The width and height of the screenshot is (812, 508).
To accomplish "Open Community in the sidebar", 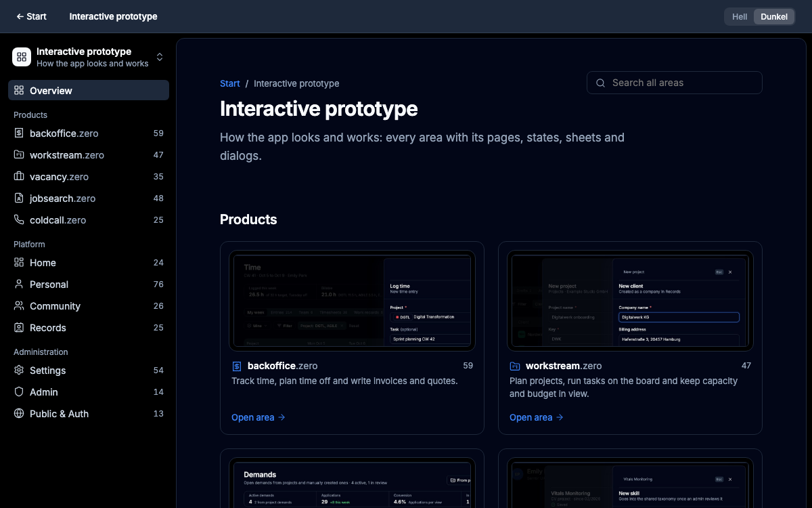I will click(89, 306).
